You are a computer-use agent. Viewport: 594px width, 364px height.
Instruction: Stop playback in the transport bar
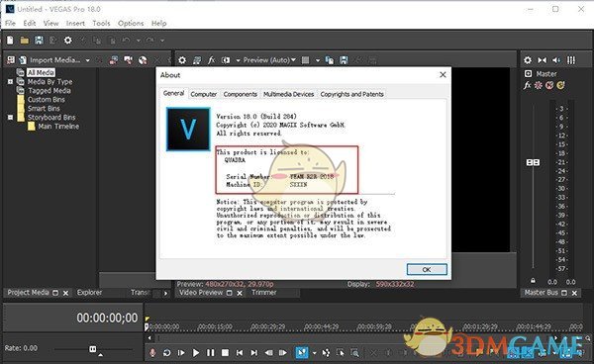(225, 353)
